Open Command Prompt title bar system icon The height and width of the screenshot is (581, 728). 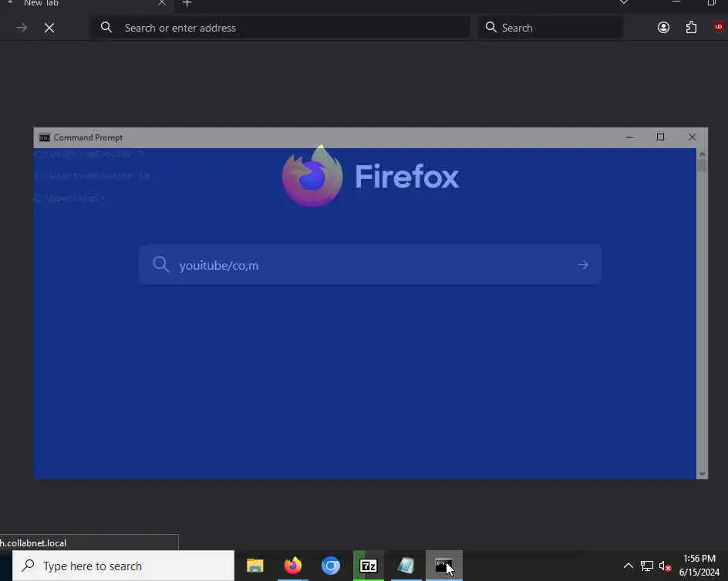click(x=45, y=138)
